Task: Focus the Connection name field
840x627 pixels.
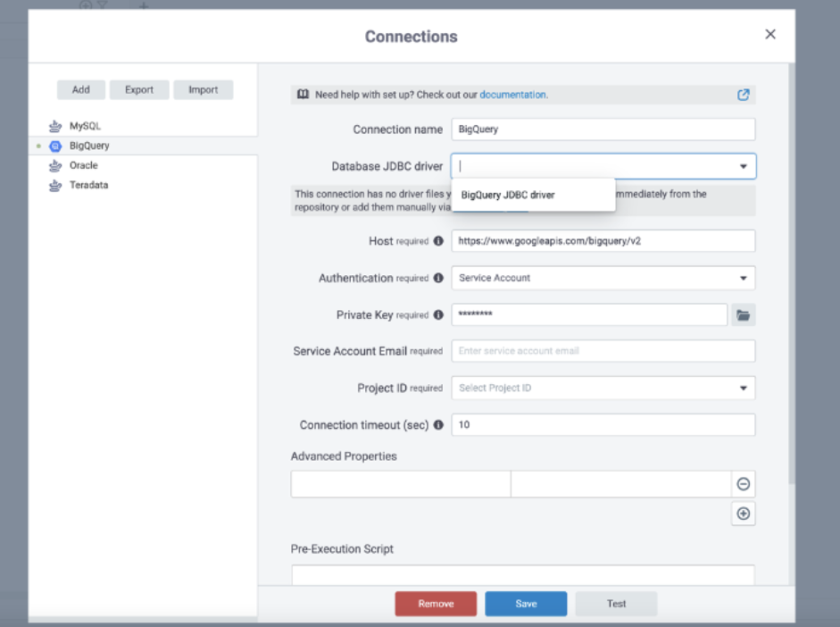Action: [603, 130]
